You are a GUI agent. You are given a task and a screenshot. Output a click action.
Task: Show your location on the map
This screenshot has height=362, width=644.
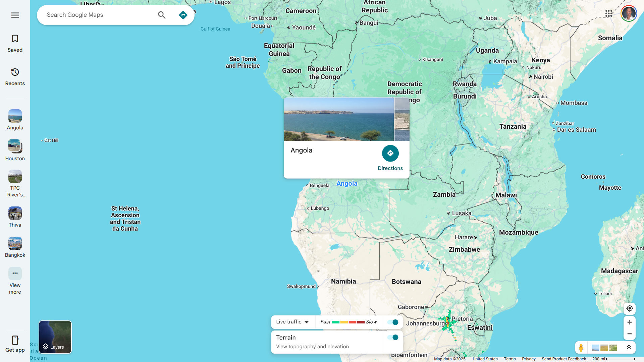(629, 308)
